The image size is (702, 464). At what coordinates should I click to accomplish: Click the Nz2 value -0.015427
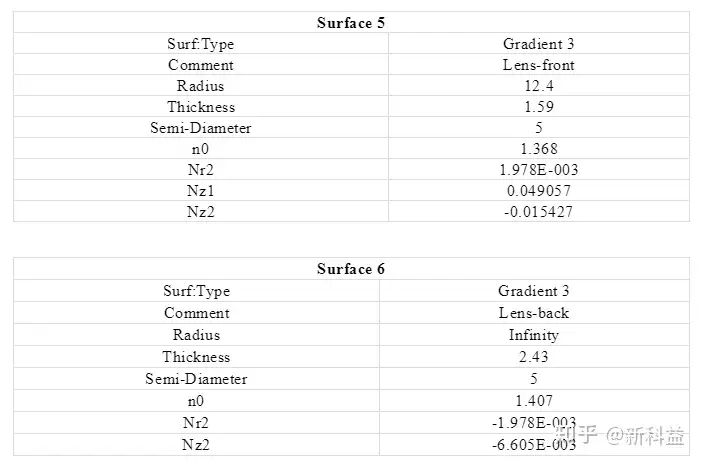click(x=539, y=211)
